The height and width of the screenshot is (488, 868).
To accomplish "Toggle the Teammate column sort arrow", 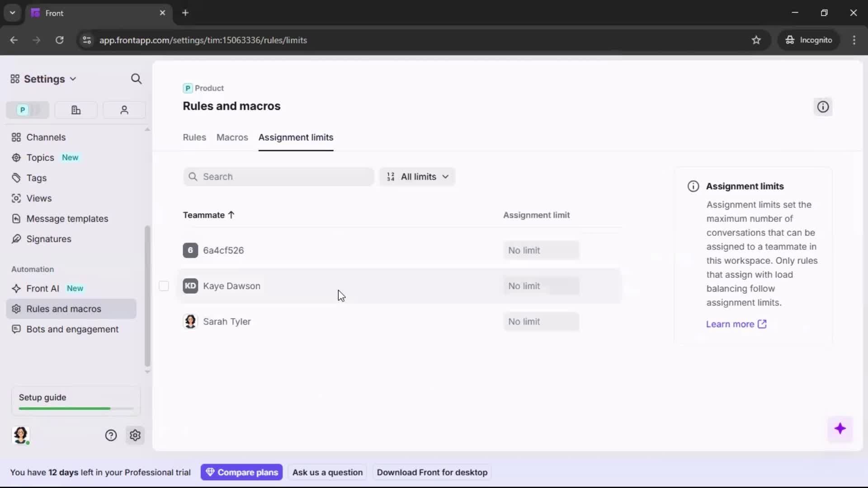I will point(231,215).
